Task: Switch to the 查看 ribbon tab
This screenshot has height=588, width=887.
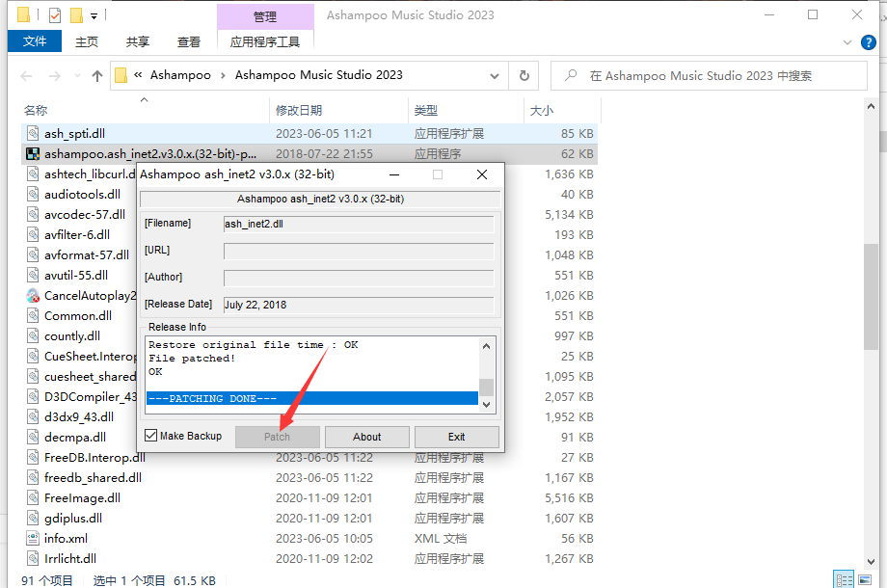Action: [x=188, y=41]
